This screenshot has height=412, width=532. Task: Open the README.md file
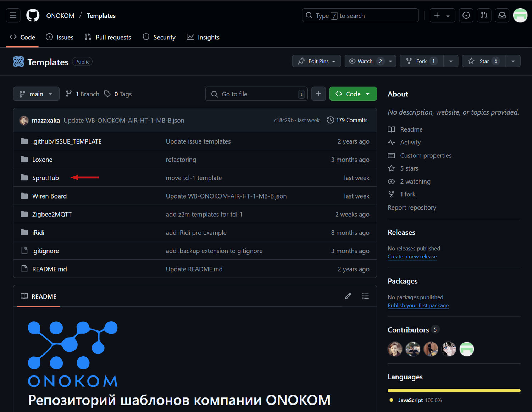tap(49, 269)
